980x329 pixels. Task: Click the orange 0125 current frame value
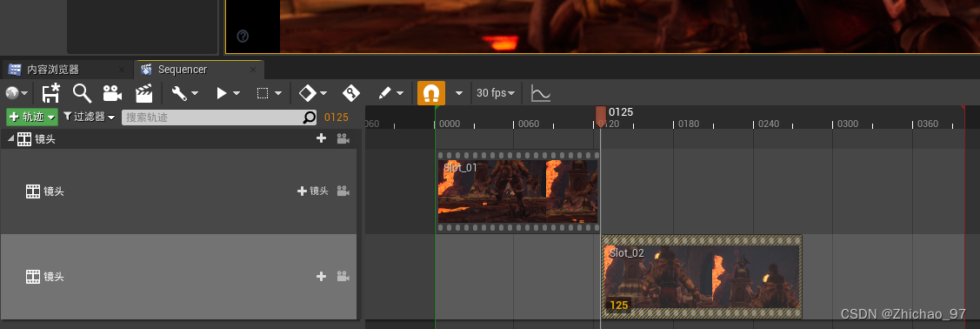pos(337,117)
